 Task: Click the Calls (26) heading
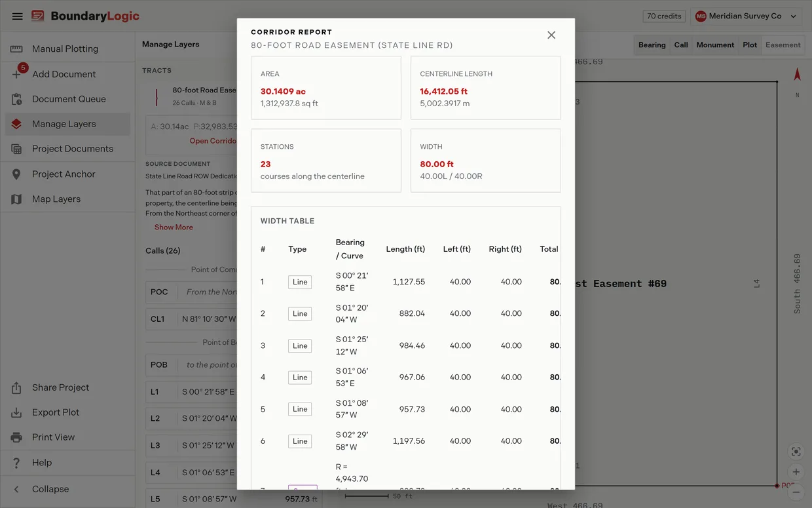(163, 251)
